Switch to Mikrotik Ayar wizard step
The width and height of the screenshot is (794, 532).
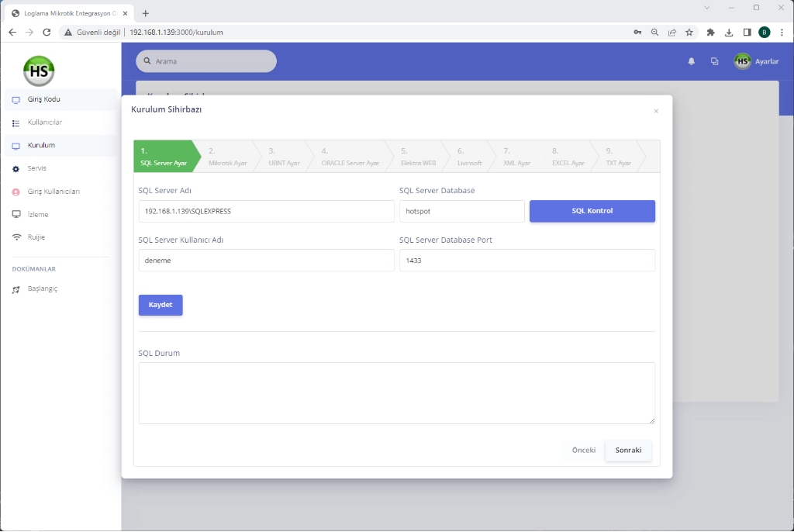227,157
